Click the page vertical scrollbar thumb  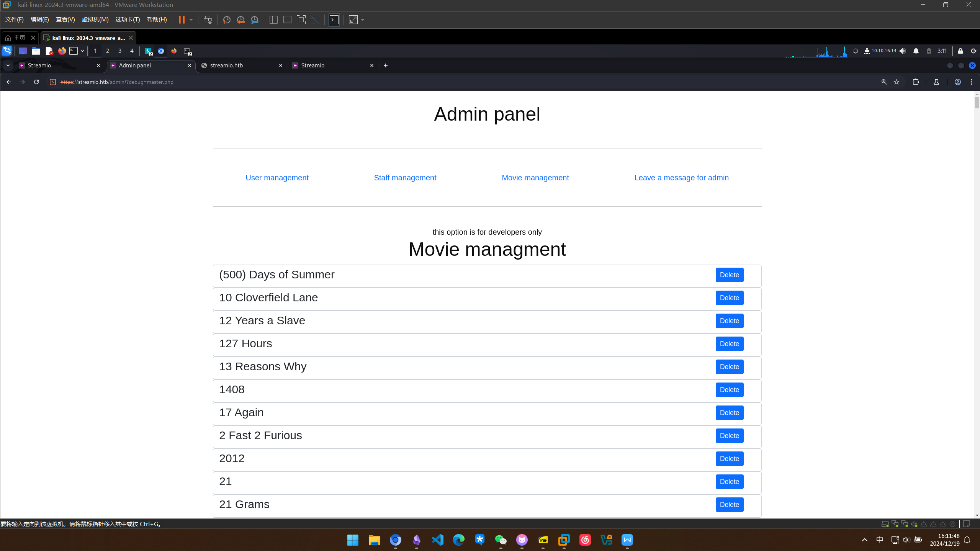point(977,102)
